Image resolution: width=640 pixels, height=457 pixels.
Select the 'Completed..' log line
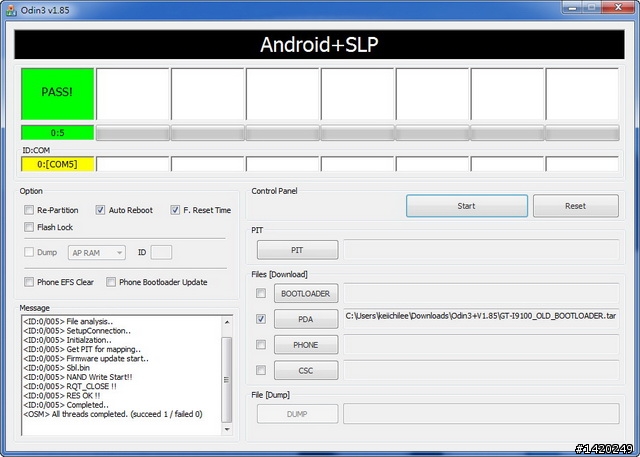coord(66,405)
